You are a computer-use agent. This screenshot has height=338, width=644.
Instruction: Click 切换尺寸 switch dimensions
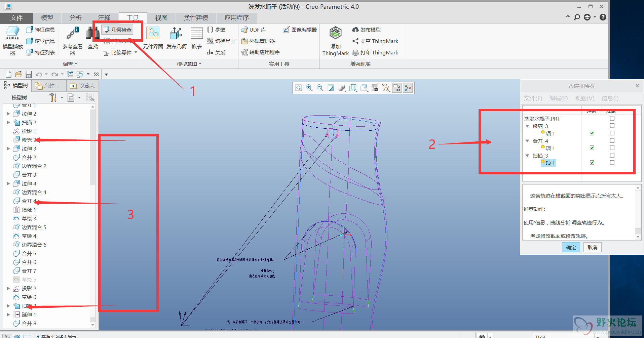pos(221,41)
